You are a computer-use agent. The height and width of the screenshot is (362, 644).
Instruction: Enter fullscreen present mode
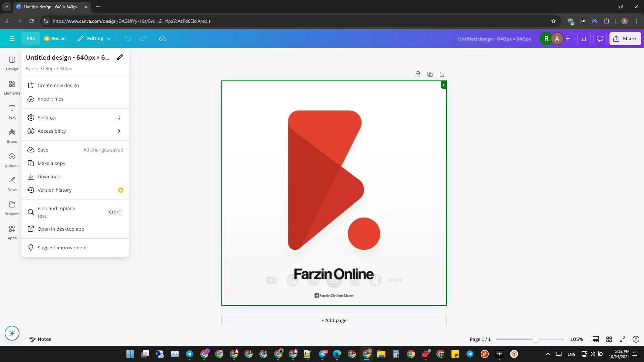[623, 339]
